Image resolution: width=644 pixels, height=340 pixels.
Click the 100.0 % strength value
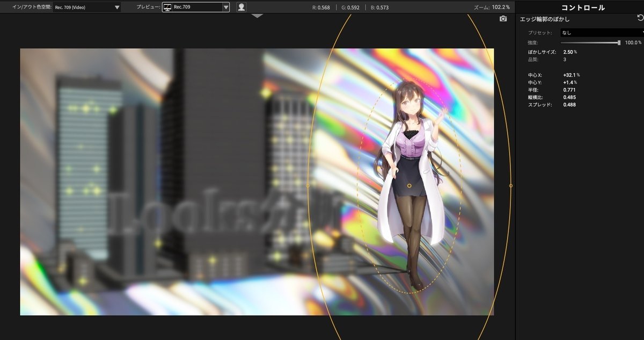(633, 42)
